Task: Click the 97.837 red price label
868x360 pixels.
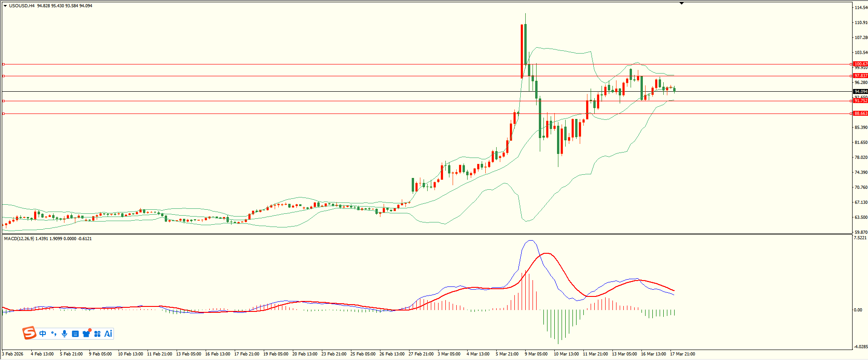Action: [x=860, y=76]
